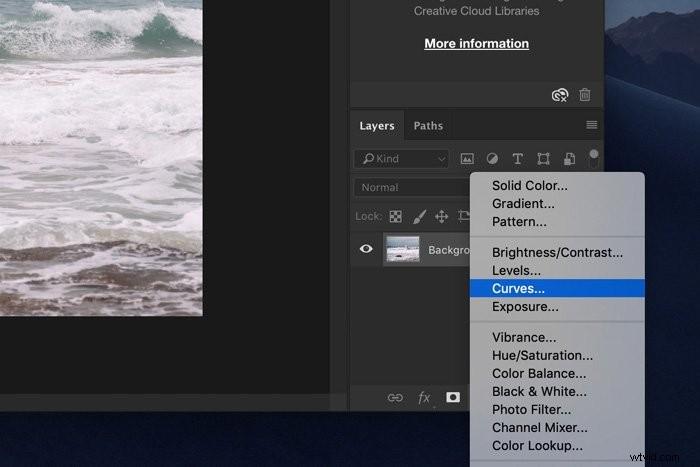The image size is (700, 467).
Task: Choose Channel Mixer... adjustment
Action: [x=557, y=427]
